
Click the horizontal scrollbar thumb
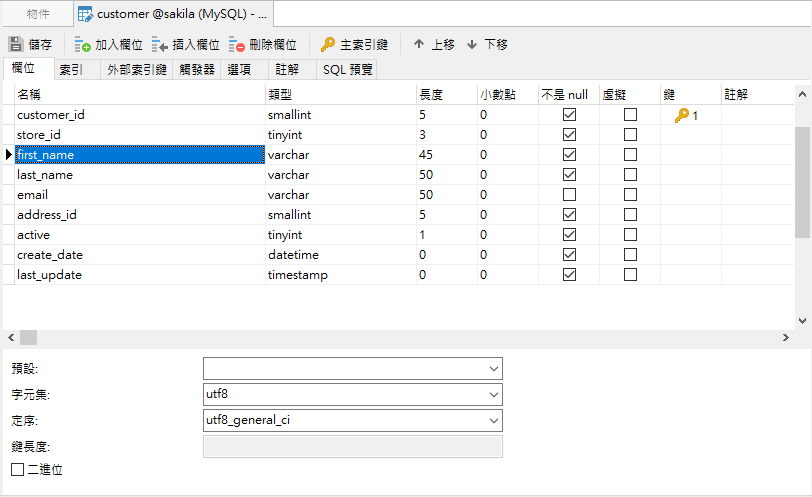pyautogui.click(x=28, y=338)
